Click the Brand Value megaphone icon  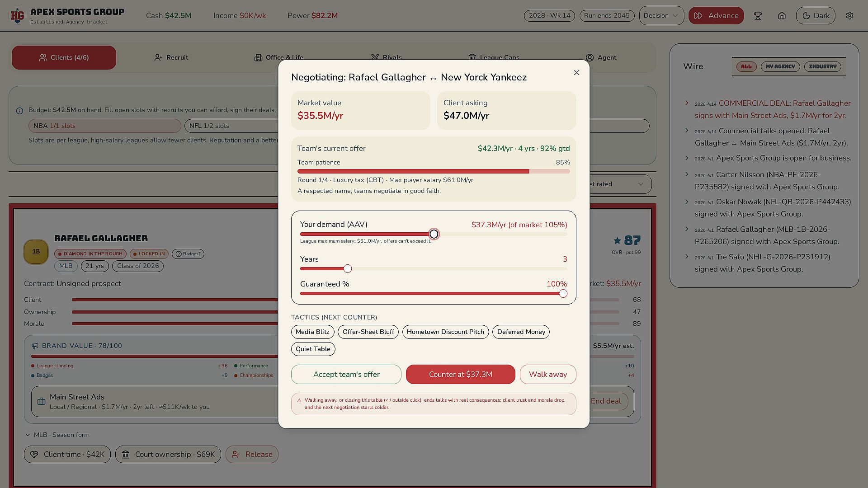35,346
